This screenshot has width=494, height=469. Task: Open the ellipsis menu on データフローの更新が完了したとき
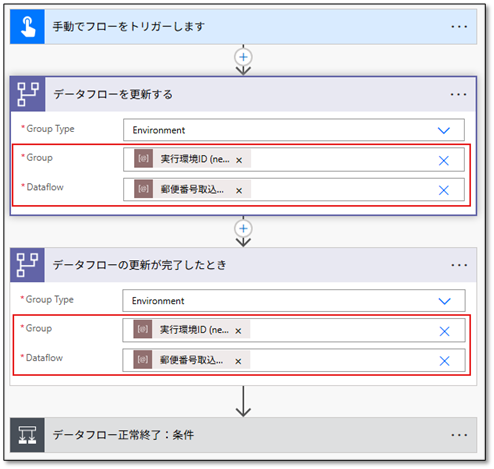459,265
